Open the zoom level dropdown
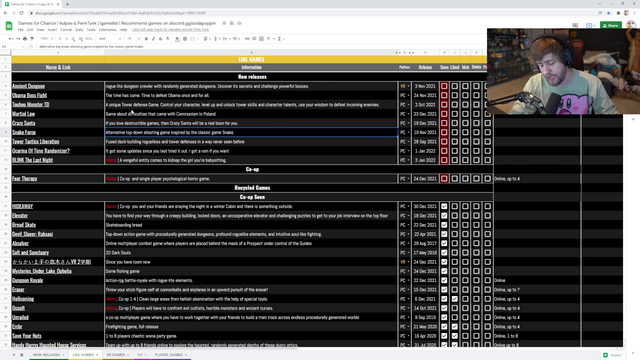This screenshot has height=360, width=640. pyautogui.click(x=47, y=39)
